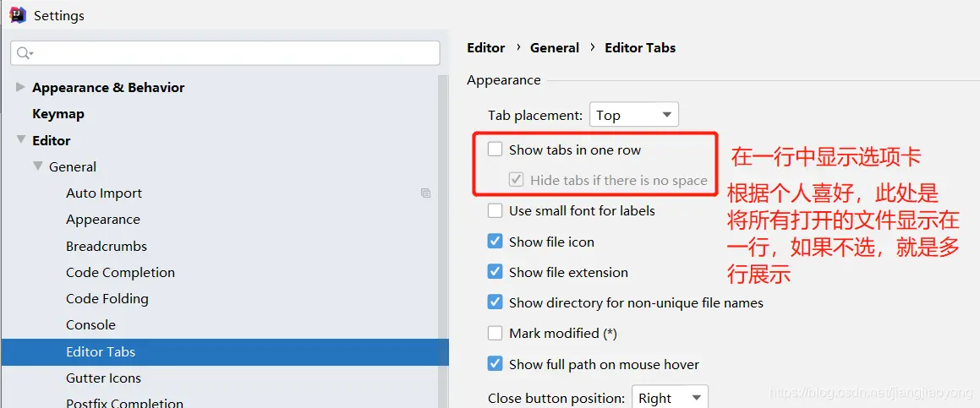Open Close button position dropdown

670,398
